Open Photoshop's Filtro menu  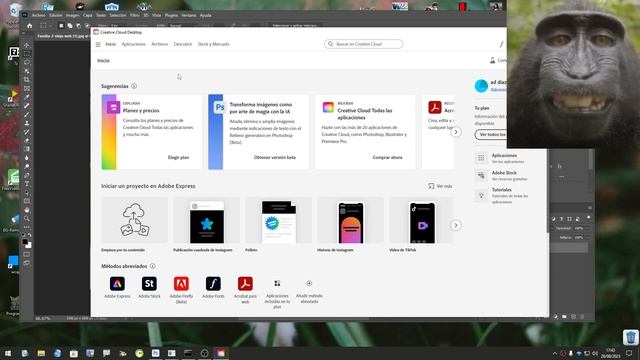point(135,16)
